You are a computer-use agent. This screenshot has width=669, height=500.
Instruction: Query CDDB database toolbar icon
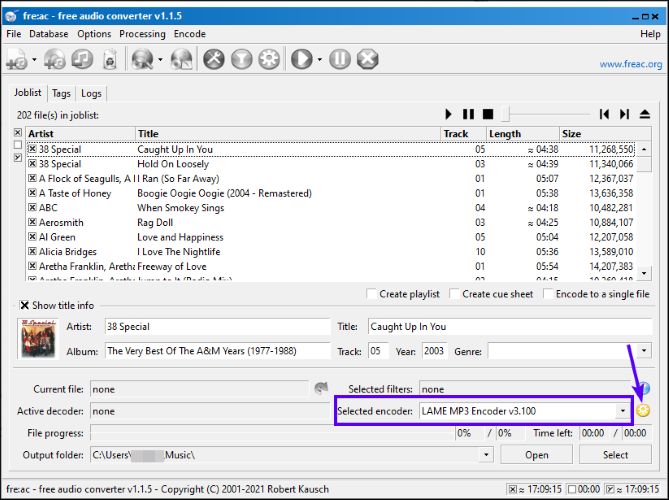143,59
